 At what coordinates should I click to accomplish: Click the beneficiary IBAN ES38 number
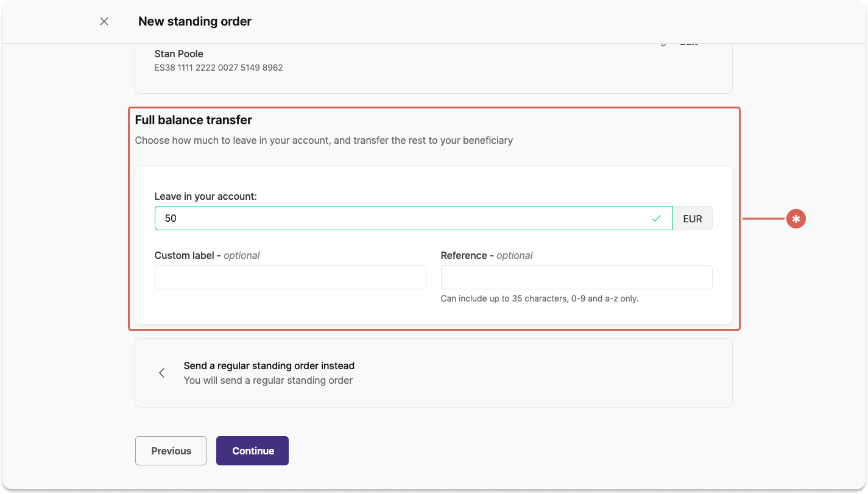219,68
